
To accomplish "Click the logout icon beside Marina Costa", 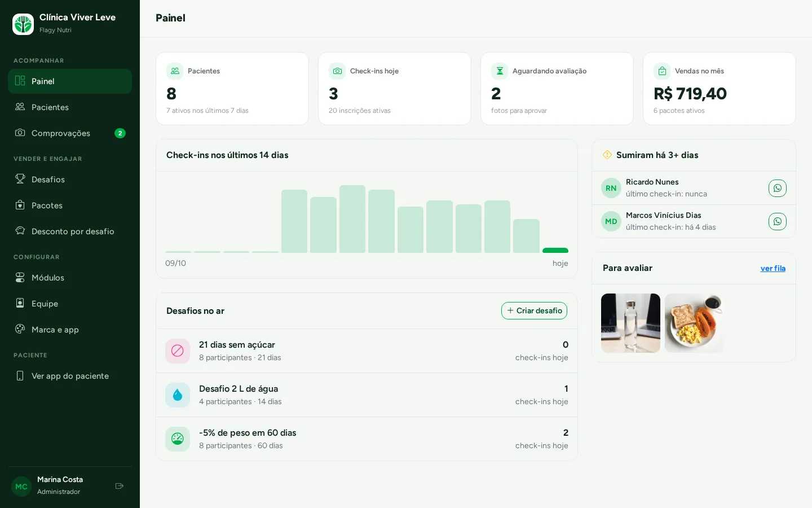I will coord(120,486).
